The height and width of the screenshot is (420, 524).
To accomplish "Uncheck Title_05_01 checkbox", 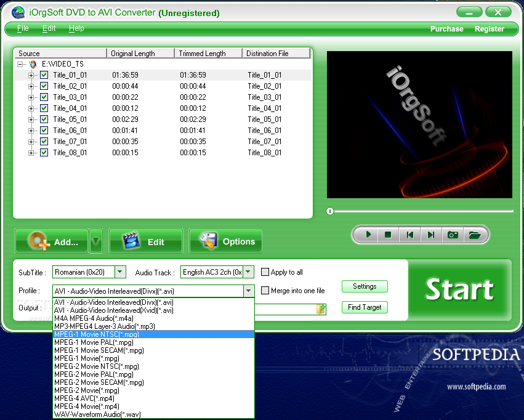I will [44, 119].
